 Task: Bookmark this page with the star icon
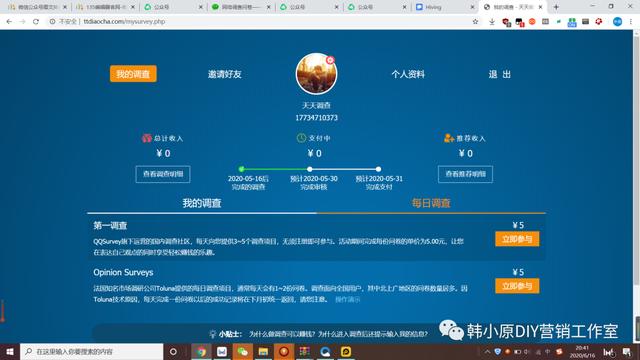(475, 22)
